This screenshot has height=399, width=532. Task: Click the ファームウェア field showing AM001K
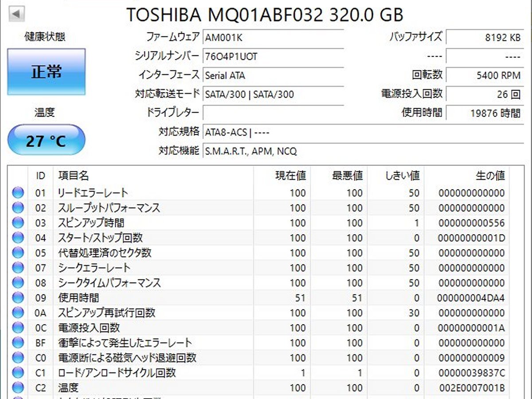[273, 37]
